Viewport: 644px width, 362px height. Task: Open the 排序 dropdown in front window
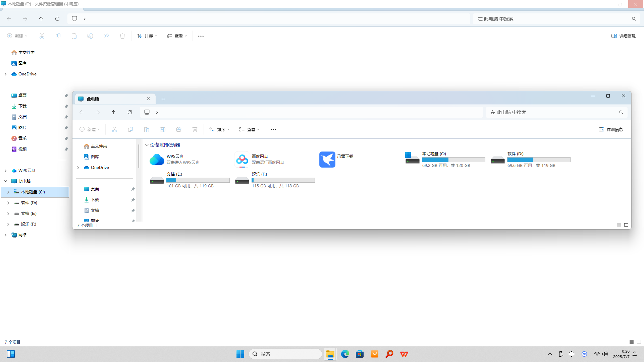[219, 129]
